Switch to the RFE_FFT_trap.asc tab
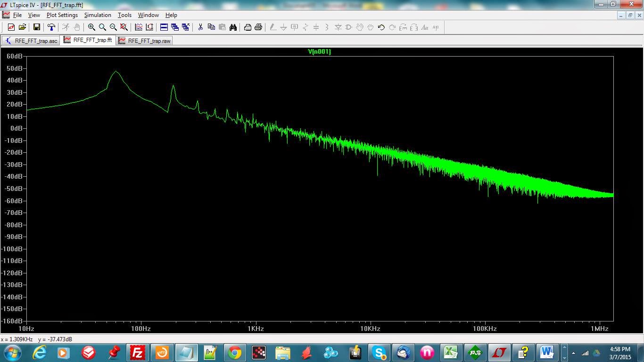 (31, 41)
